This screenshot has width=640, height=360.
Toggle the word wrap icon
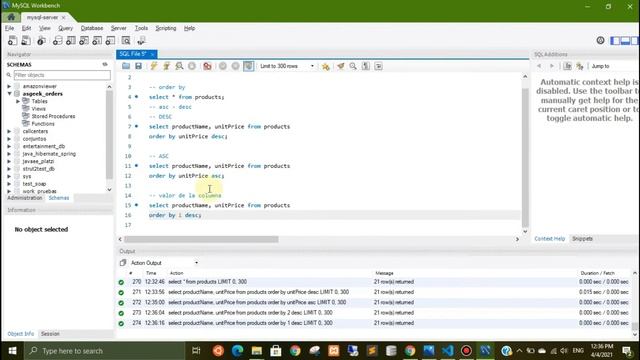pyautogui.click(x=378, y=66)
